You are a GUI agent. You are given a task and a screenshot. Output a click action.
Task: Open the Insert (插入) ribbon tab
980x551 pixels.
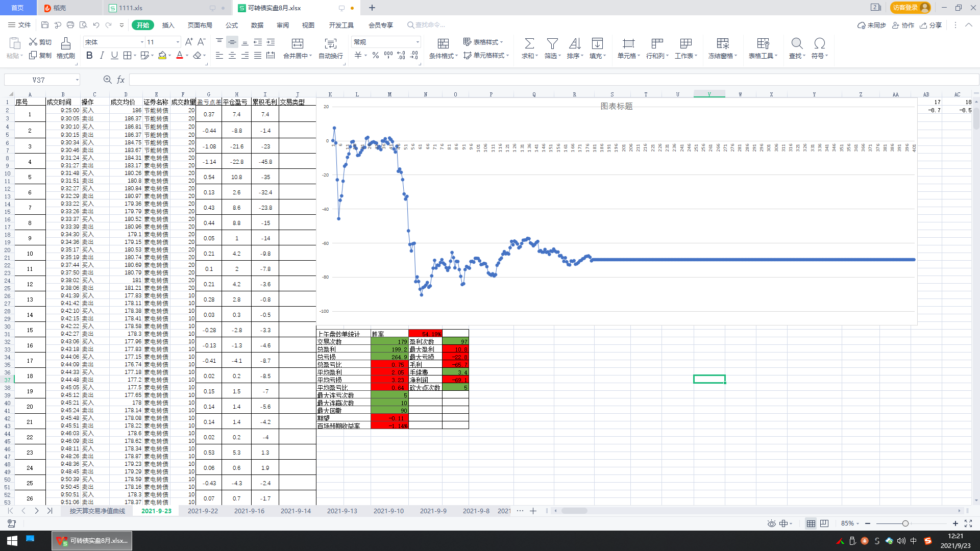click(168, 25)
